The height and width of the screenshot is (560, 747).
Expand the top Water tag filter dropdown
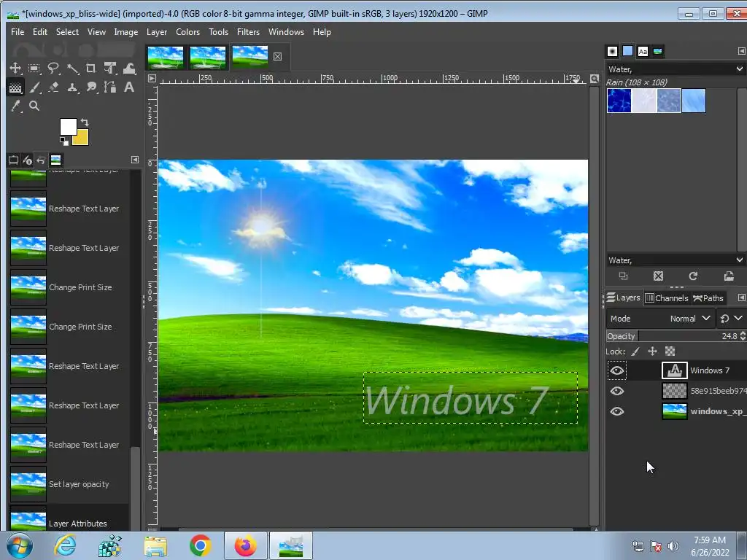740,69
